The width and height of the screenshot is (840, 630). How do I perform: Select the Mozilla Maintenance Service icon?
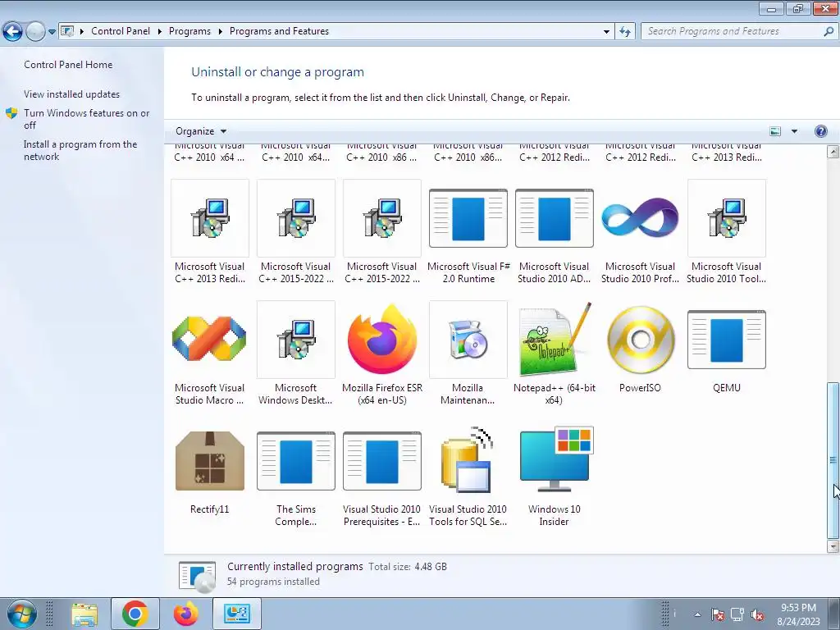point(468,340)
